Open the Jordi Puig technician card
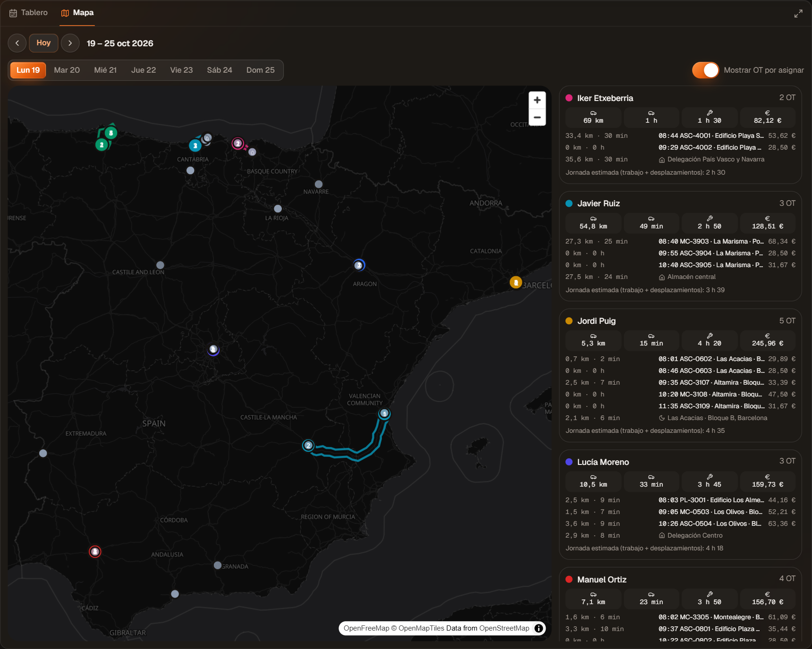 click(680, 375)
